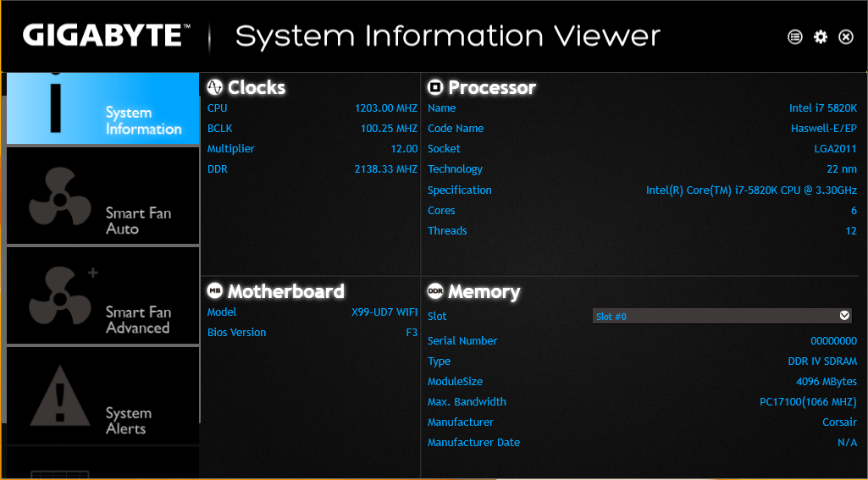The height and width of the screenshot is (480, 868).
Task: Click the memory slot dropdown arrow
Action: pos(844,316)
